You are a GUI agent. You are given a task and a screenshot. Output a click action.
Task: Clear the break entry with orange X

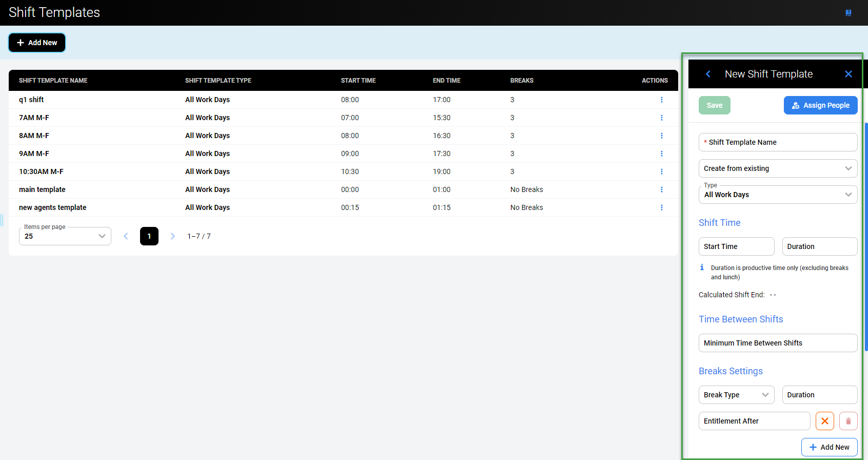point(824,421)
